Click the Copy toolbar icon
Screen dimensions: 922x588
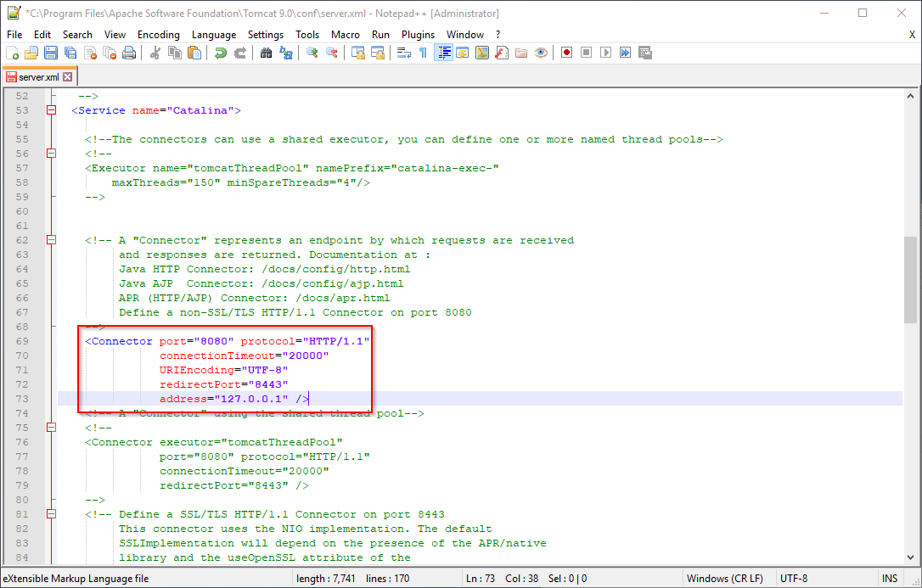175,53
